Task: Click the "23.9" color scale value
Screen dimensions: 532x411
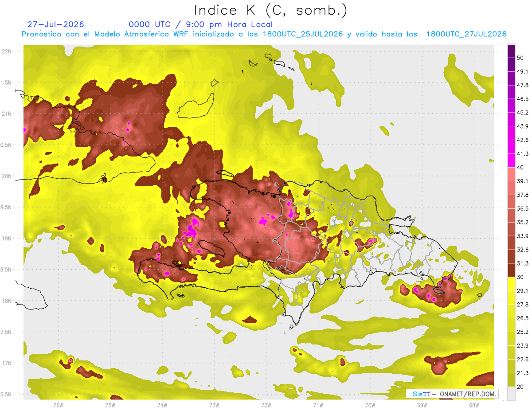Action: [523, 346]
